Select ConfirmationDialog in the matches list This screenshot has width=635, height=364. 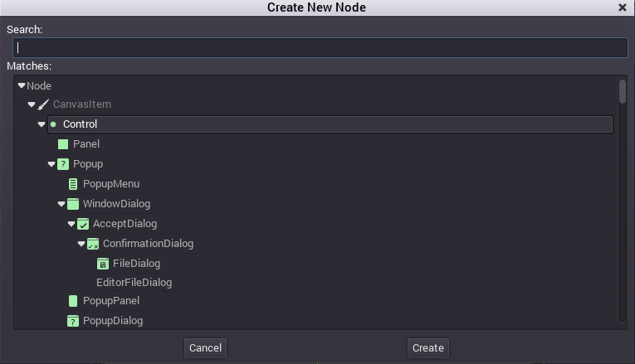pyautogui.click(x=148, y=244)
